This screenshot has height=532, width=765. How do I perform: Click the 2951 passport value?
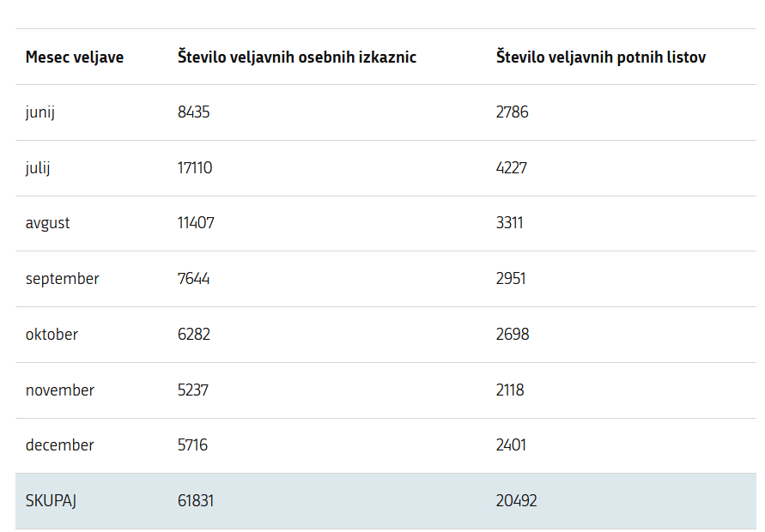click(511, 278)
